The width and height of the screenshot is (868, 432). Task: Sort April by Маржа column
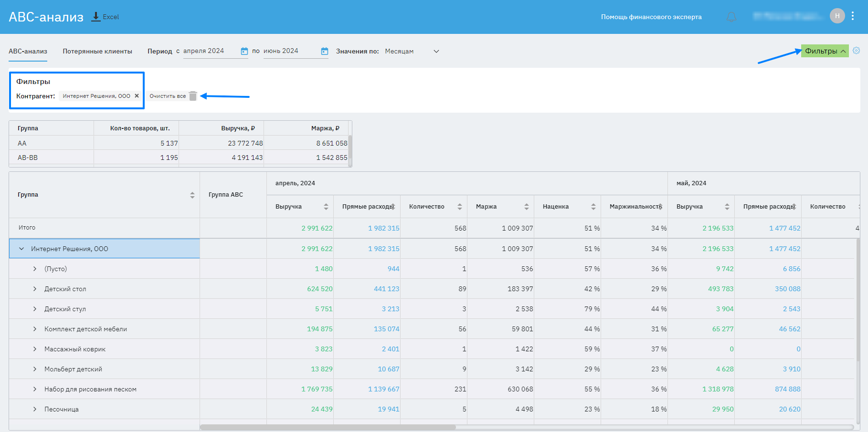point(526,207)
